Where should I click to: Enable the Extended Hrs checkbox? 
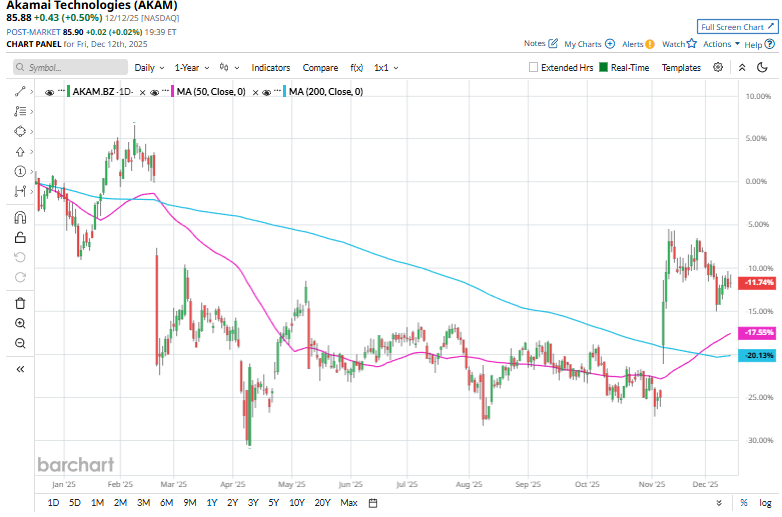pyautogui.click(x=533, y=68)
